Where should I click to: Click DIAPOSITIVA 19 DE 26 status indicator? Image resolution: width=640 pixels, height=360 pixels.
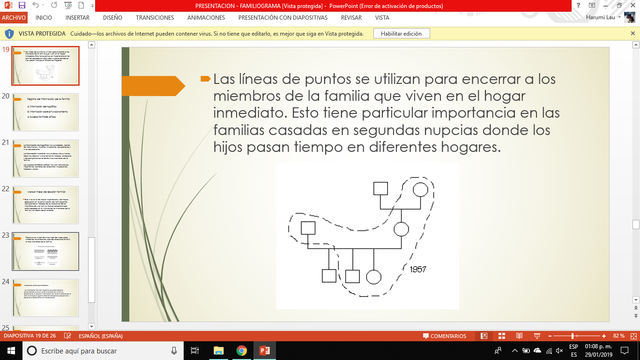[30, 336]
